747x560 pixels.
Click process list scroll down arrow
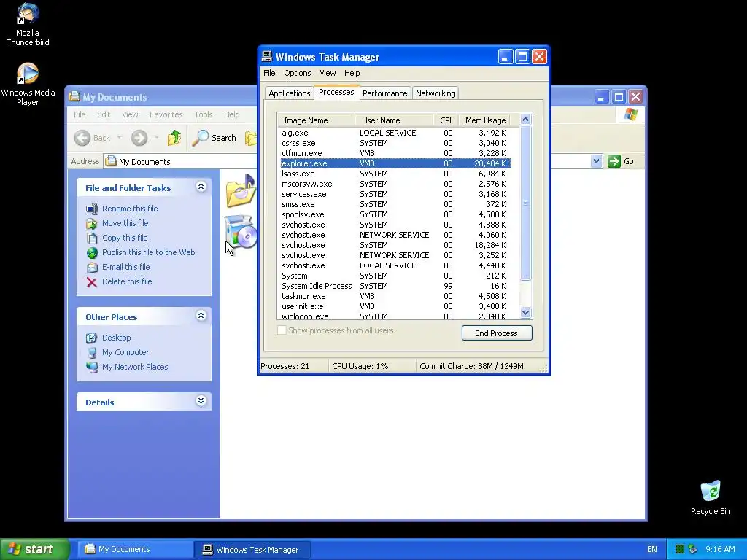[x=525, y=313]
